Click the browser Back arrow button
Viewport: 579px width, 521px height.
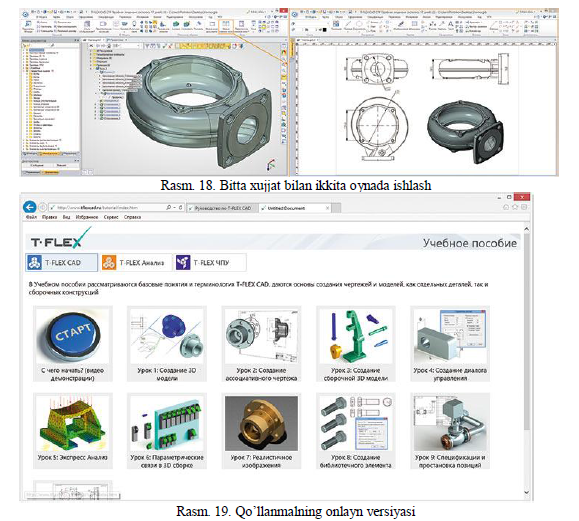pyautogui.click(x=30, y=207)
